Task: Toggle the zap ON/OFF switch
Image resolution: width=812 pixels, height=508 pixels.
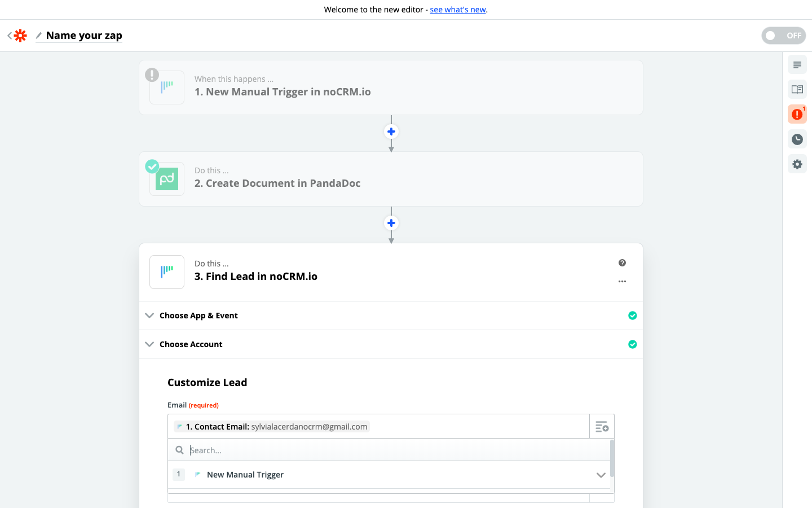Action: coord(783,36)
